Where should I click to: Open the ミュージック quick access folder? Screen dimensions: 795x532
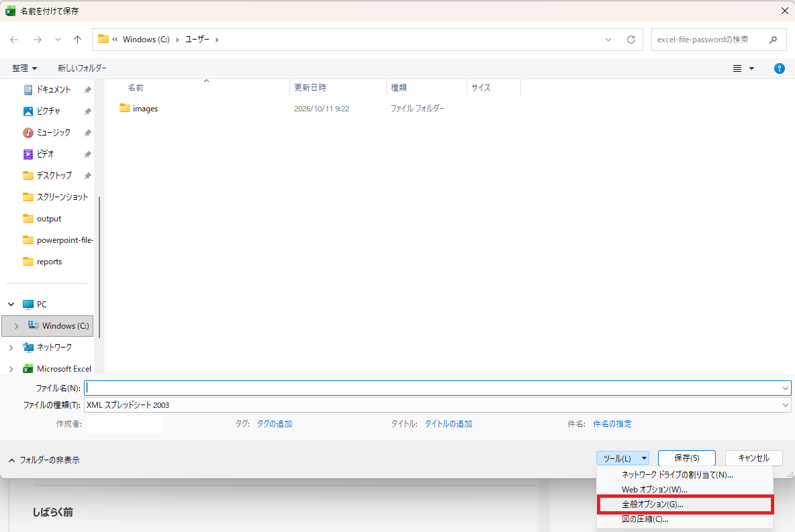pos(53,133)
